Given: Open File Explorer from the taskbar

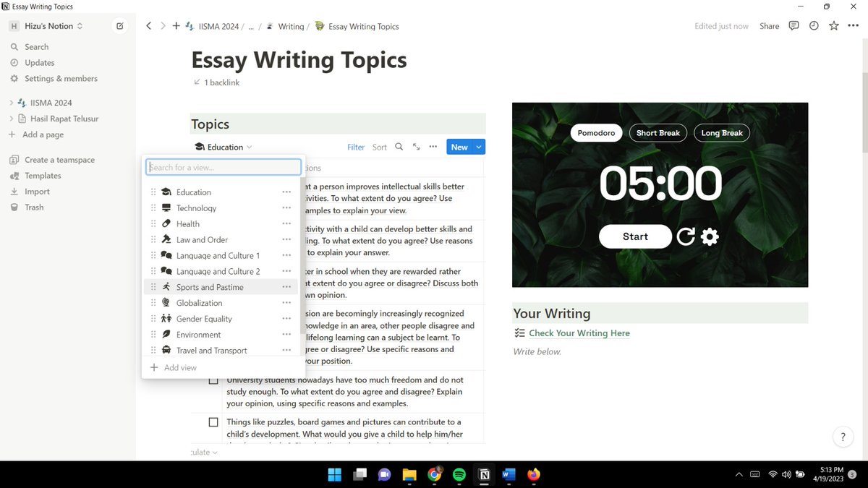Looking at the screenshot, I should (x=409, y=474).
